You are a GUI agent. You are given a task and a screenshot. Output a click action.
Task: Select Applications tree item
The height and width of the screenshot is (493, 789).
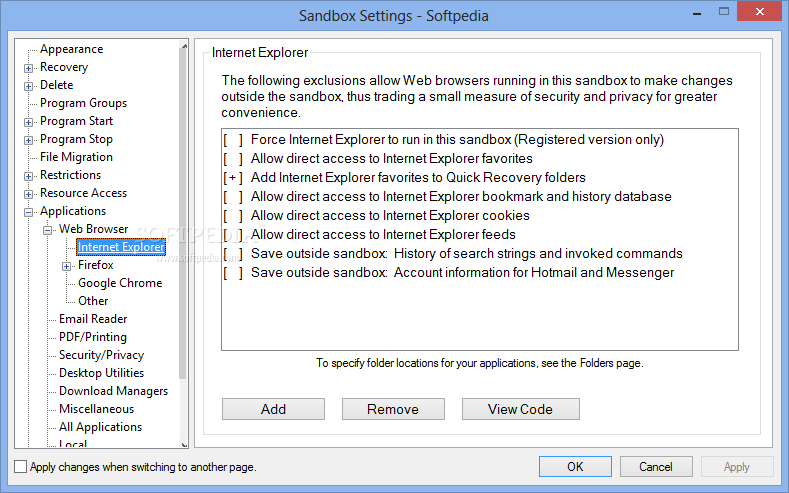click(x=73, y=211)
